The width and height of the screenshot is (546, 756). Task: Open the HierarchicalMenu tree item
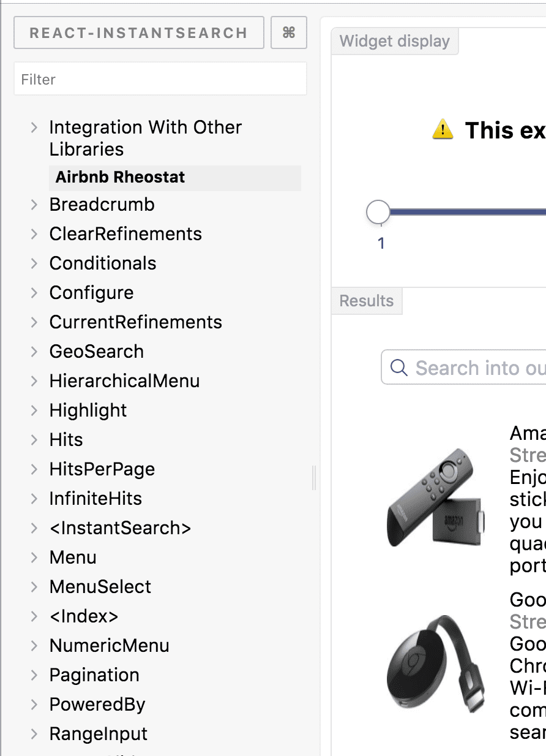click(124, 381)
